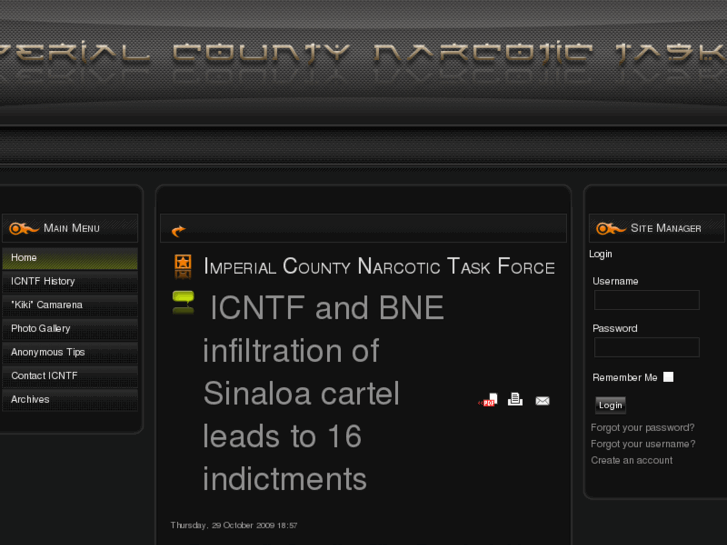727x545 pixels.
Task: Click the Imperial County Narcotic Task Force heading
Action: (x=379, y=267)
